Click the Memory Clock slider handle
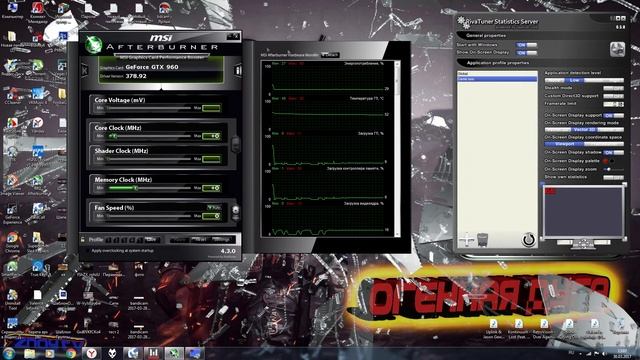The height and width of the screenshot is (360, 640). click(x=136, y=188)
